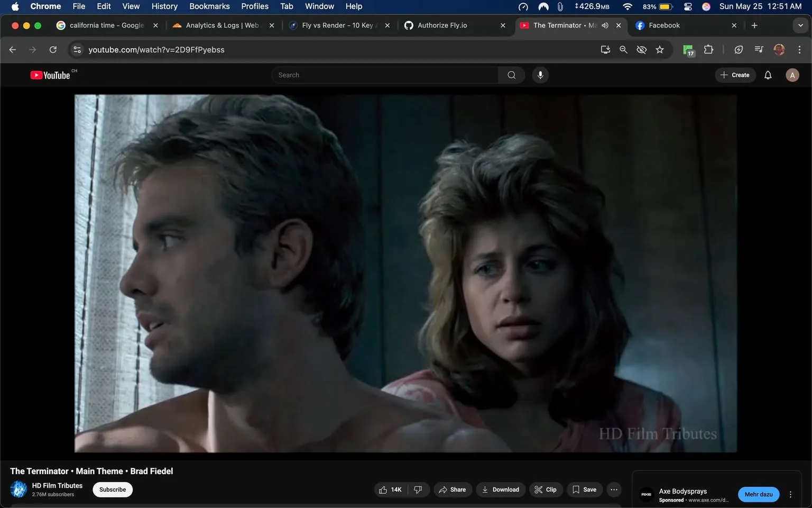The height and width of the screenshot is (508, 812).
Task: Click the YouTube home logo
Action: 50,75
